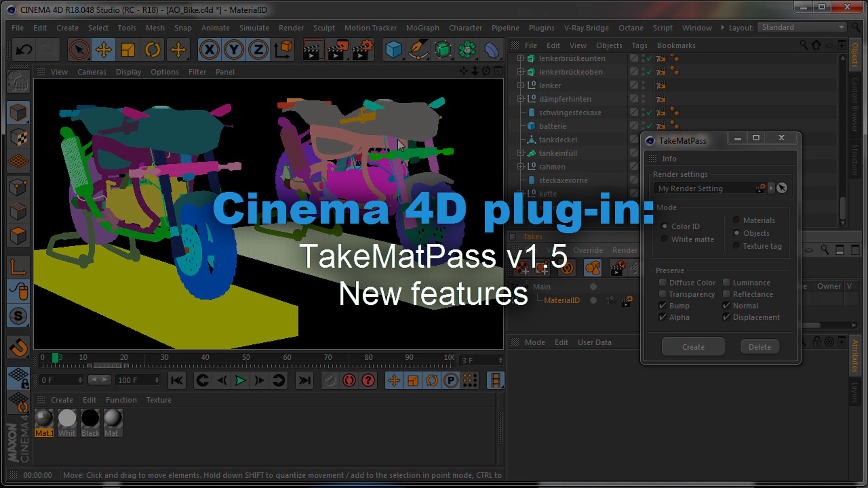Expand the rahmen tree node
Screen dimensions: 868x488
(520, 167)
